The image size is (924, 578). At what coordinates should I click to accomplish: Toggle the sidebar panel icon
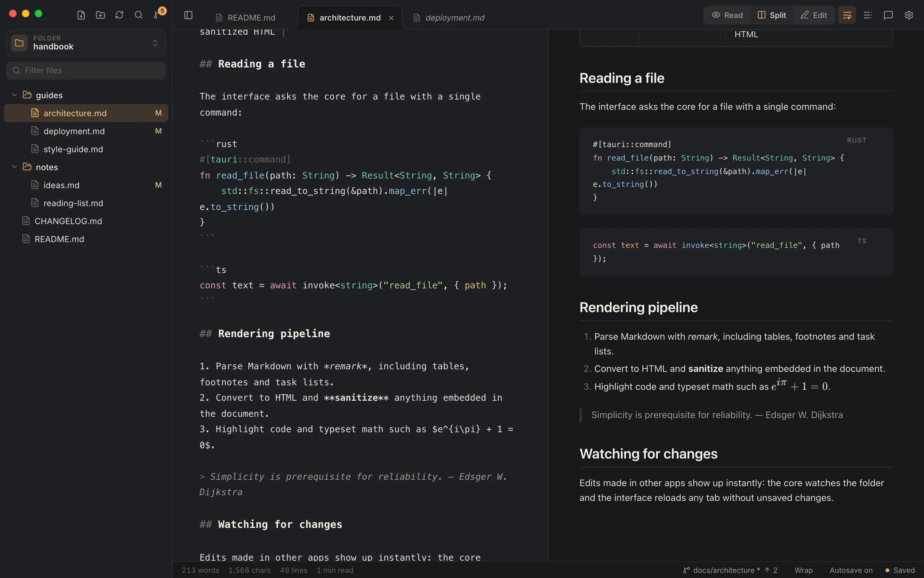tap(188, 15)
